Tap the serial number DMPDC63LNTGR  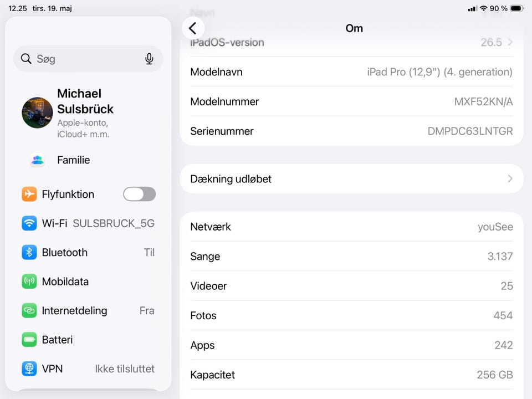pyautogui.click(x=470, y=131)
